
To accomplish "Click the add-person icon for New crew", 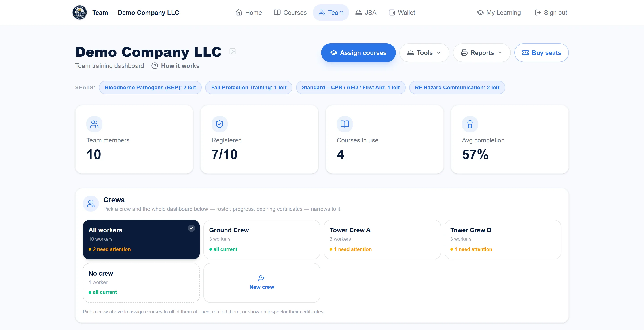I will (261, 278).
